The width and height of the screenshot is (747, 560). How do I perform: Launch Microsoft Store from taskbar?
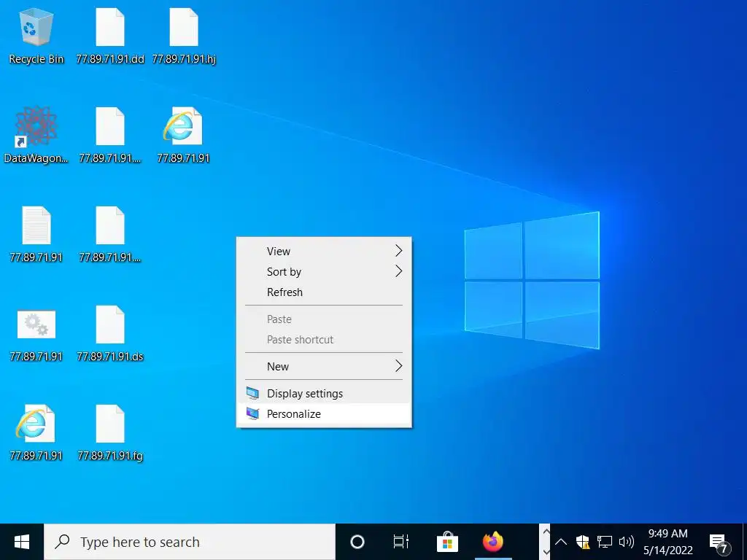tap(447, 542)
